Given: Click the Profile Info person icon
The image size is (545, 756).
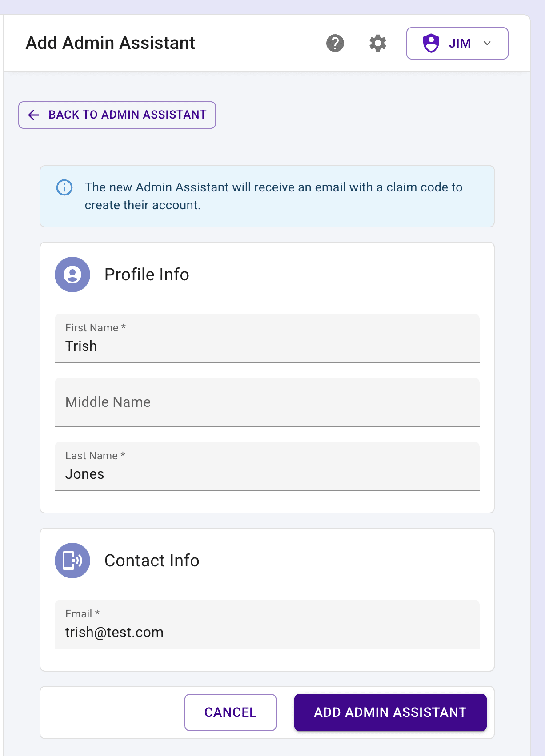Looking at the screenshot, I should [x=72, y=275].
